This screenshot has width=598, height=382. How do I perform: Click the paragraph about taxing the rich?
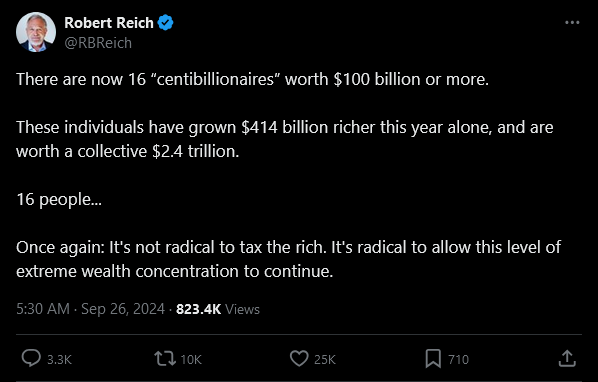tap(288, 259)
